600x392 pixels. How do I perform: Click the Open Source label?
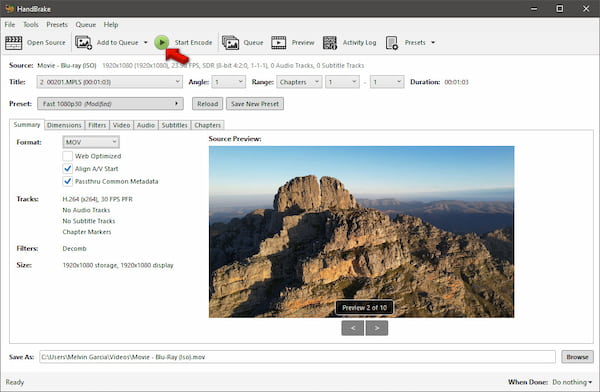[x=46, y=42]
